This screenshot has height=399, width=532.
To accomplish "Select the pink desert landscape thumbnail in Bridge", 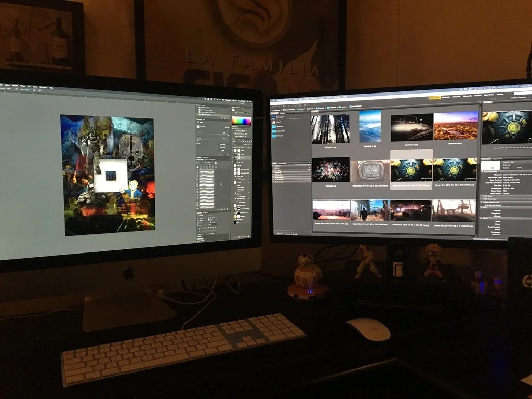I will (x=331, y=210).
